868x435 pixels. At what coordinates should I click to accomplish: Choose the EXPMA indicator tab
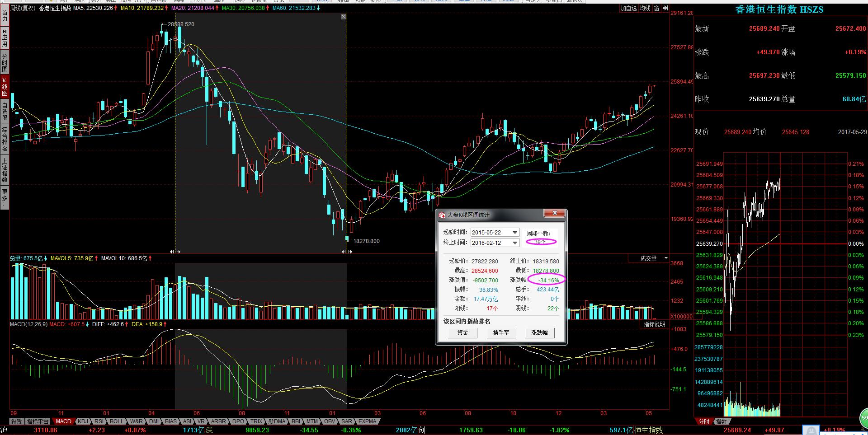click(x=368, y=421)
